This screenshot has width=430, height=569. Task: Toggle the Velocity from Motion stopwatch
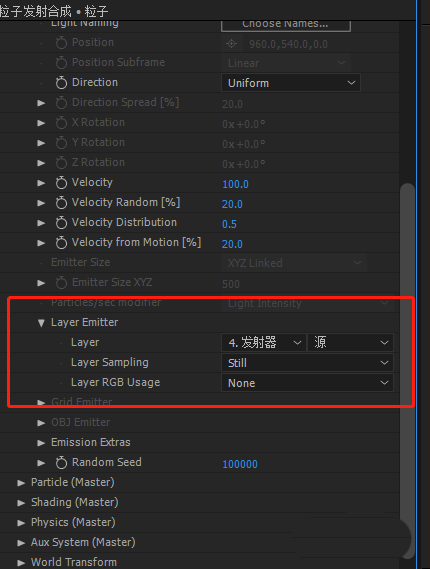point(61,242)
